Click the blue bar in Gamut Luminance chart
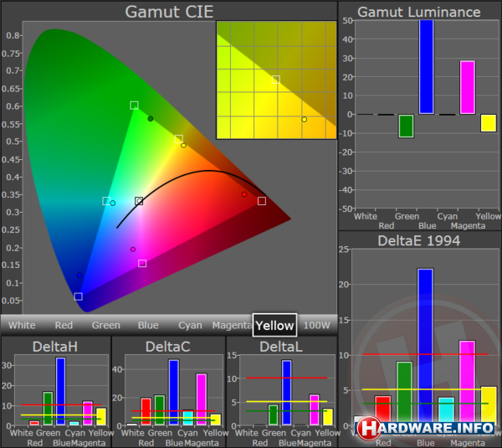Viewport: 502px width, 448px height. pos(427,67)
